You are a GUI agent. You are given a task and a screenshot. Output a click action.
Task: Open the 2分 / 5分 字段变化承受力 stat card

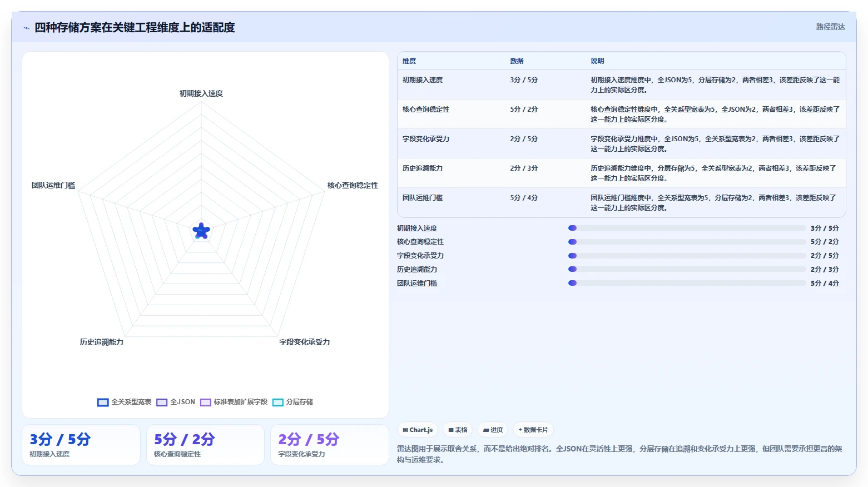coord(330,445)
